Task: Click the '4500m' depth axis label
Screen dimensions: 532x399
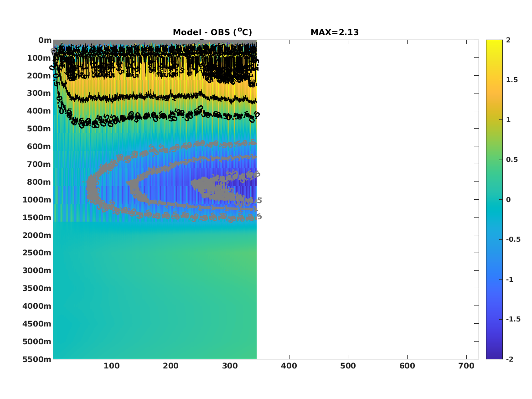Action: pyautogui.click(x=37, y=324)
